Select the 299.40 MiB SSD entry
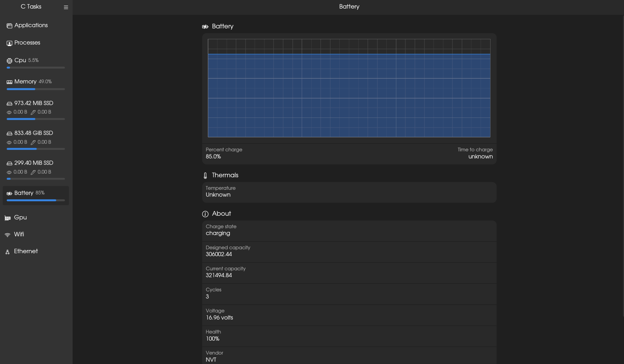The image size is (624, 364). [x=34, y=163]
